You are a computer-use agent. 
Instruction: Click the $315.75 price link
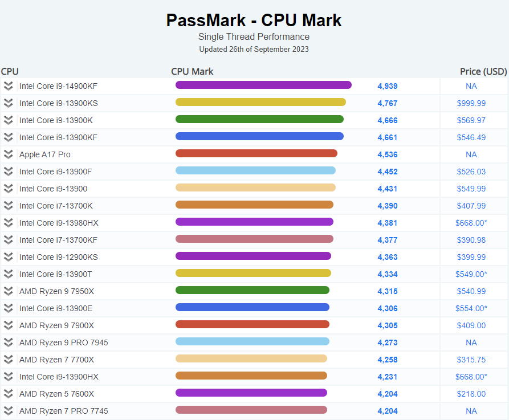471,360
